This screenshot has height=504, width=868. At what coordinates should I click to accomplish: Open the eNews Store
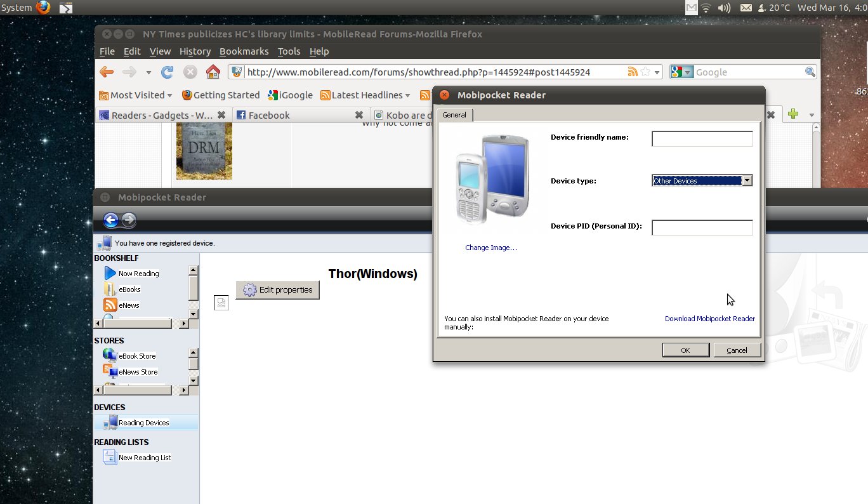130,372
